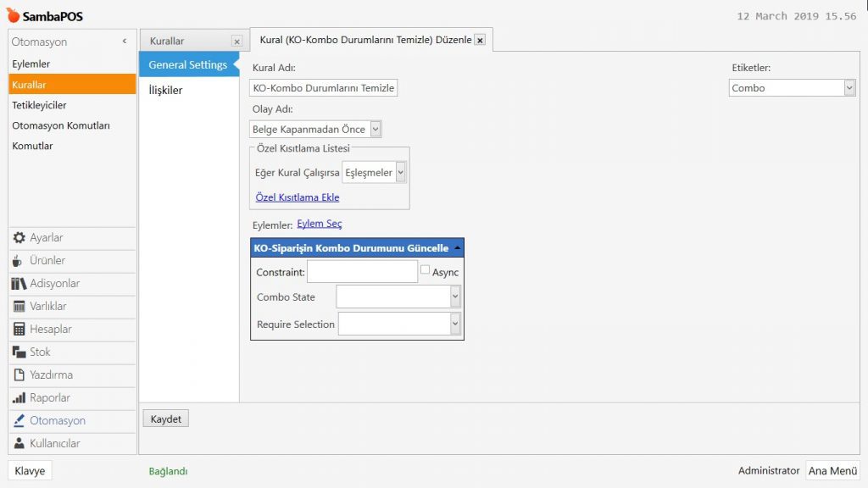Viewport: 868px width, 488px height.
Task: Click the Özel Kısıtlama Ekle link
Action: (297, 197)
